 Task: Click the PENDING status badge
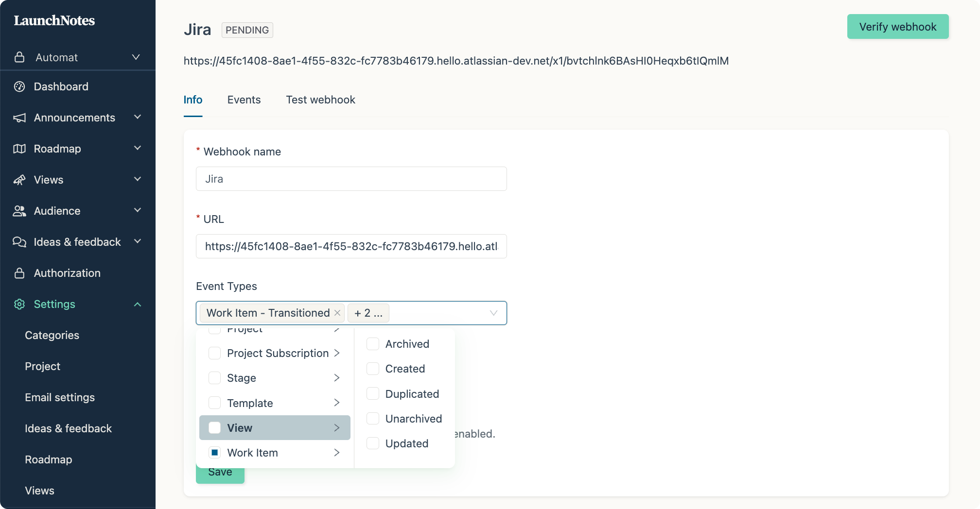247,30
